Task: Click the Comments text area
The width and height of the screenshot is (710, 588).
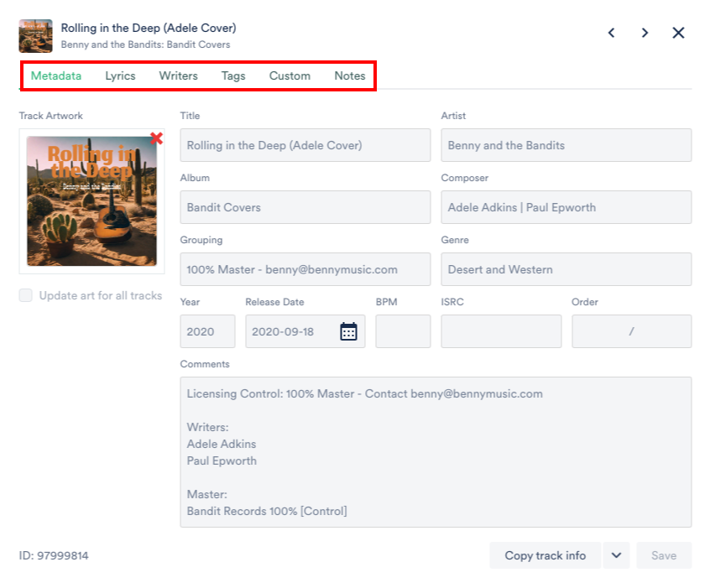Action: point(435,452)
